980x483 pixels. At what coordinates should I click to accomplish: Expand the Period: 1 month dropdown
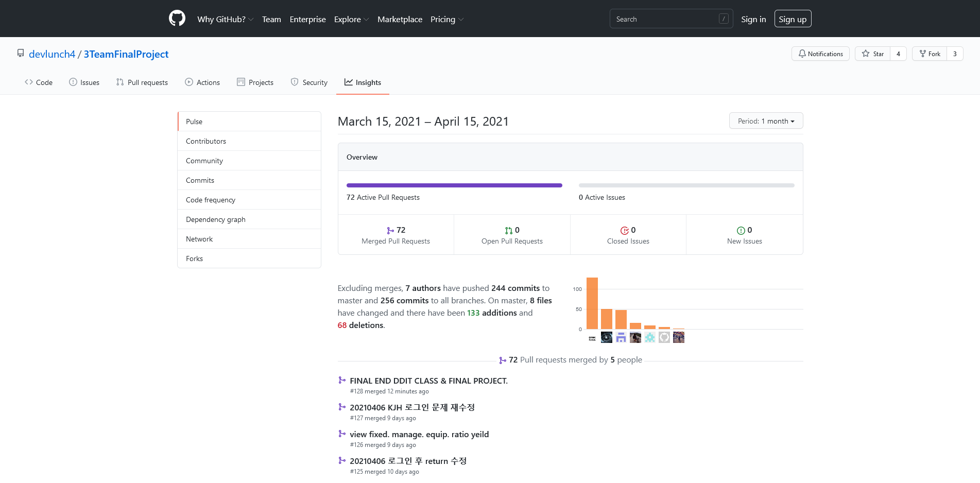[x=766, y=121]
